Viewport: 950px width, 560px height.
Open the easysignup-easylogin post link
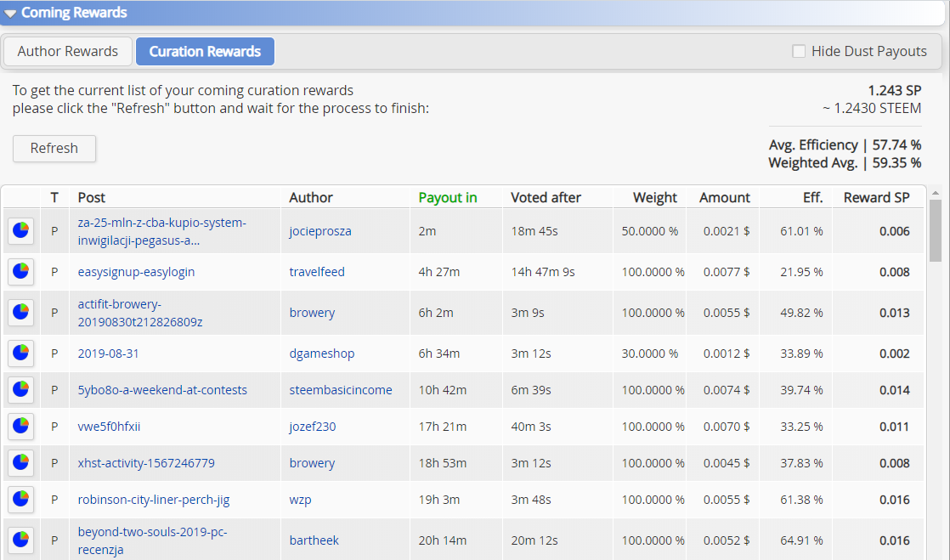[x=136, y=272]
